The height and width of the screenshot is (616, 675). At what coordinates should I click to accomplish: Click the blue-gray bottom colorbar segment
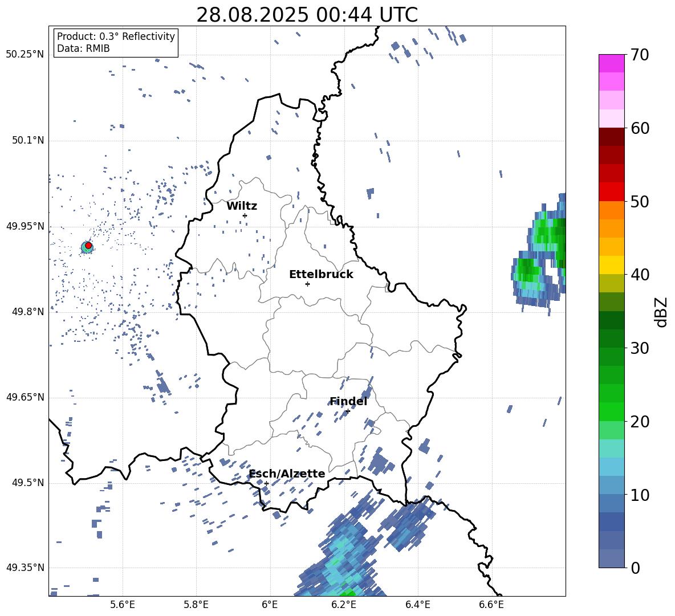(x=611, y=558)
